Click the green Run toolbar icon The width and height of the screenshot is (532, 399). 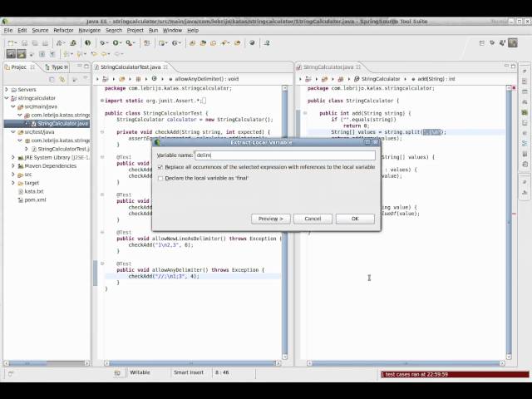[116, 43]
